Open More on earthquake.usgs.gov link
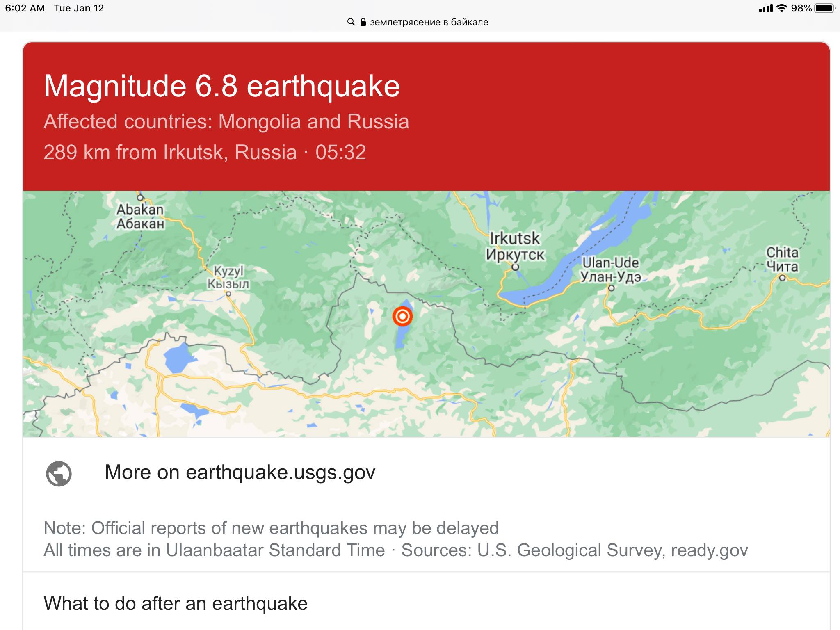 pyautogui.click(x=240, y=472)
